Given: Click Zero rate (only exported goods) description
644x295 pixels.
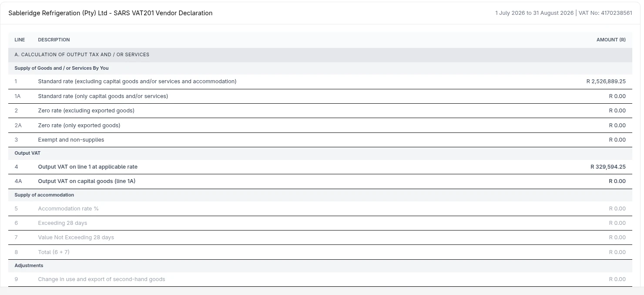Looking at the screenshot, I should coord(79,125).
